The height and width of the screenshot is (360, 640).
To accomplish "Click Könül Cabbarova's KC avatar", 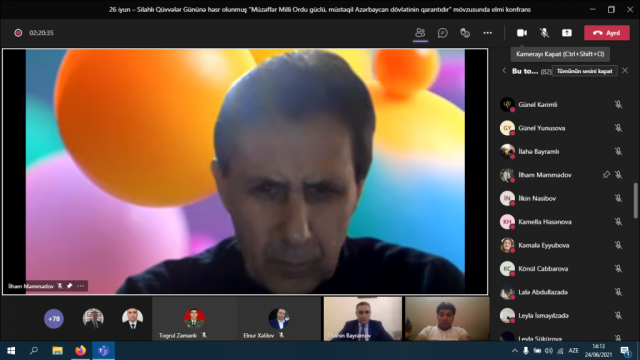I will point(507,269).
